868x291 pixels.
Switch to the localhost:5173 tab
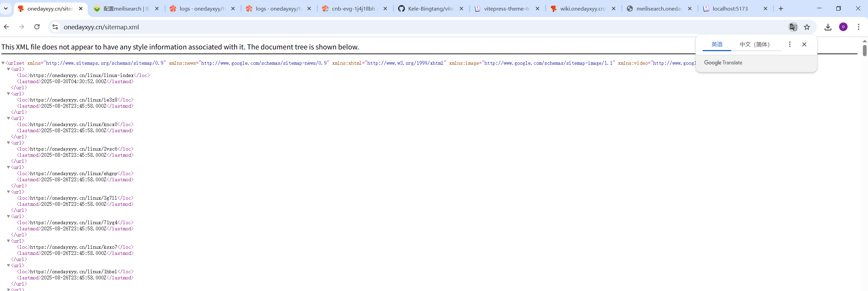click(x=730, y=9)
